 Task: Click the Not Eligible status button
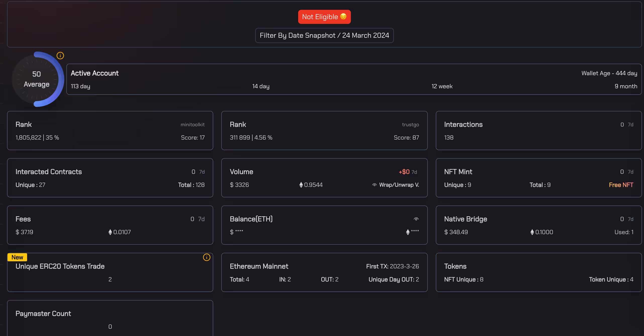click(x=320, y=17)
